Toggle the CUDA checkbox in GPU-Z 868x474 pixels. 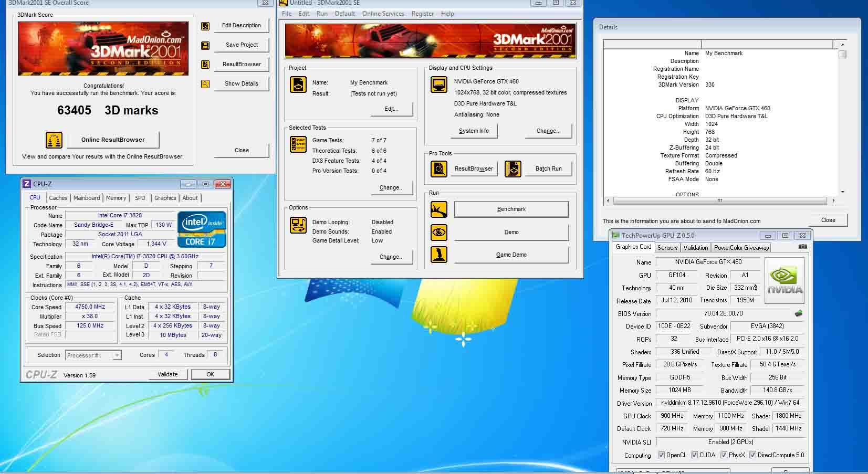click(x=694, y=455)
